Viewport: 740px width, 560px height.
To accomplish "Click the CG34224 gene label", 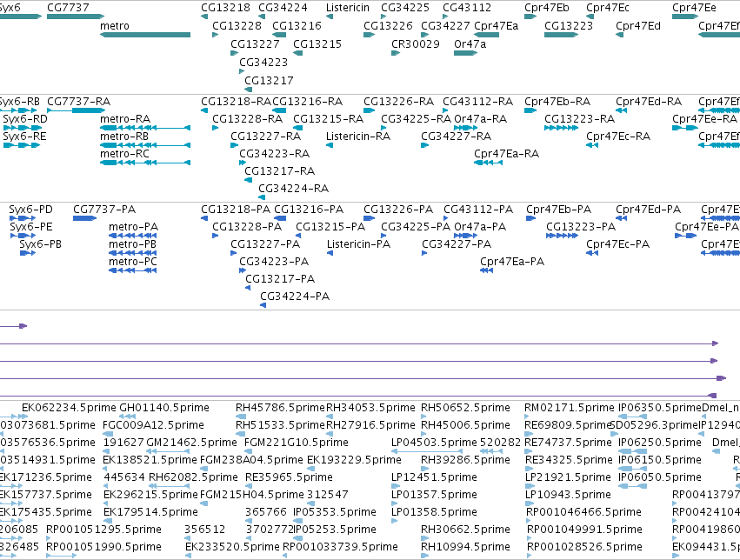I will coord(283,8).
